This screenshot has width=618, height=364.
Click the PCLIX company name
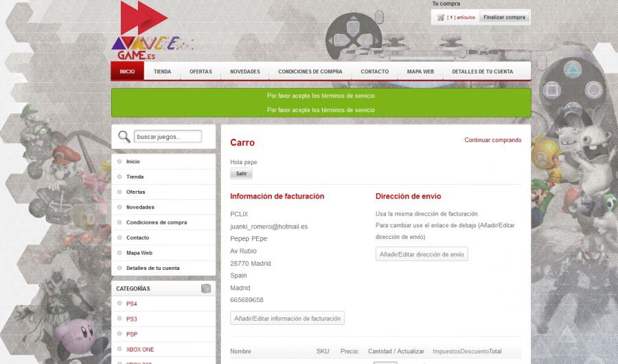(239, 214)
